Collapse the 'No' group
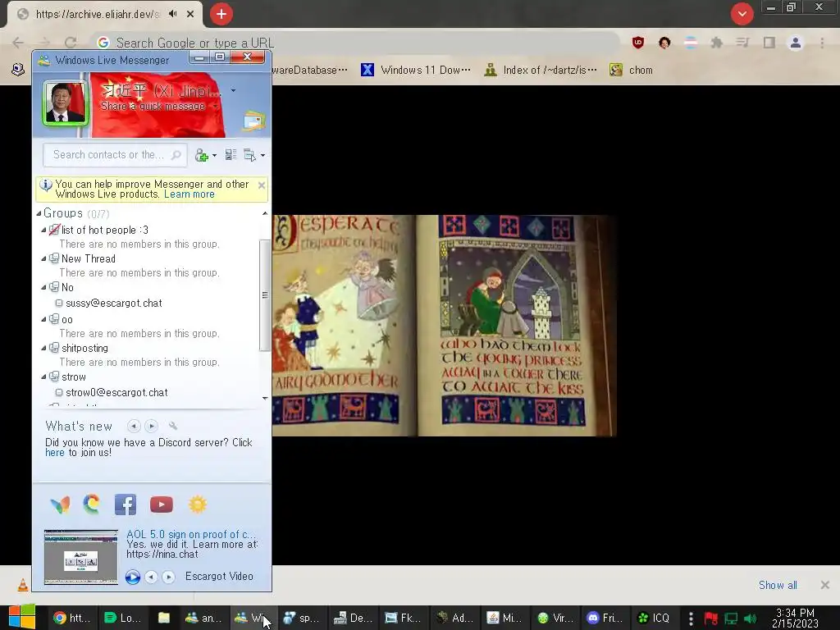 pyautogui.click(x=44, y=287)
